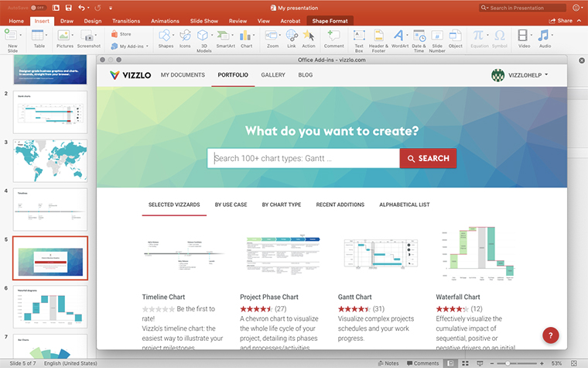This screenshot has width=588, height=368.
Task: Expand the Quick Access Toolbar customize arrow
Action: [111, 8]
